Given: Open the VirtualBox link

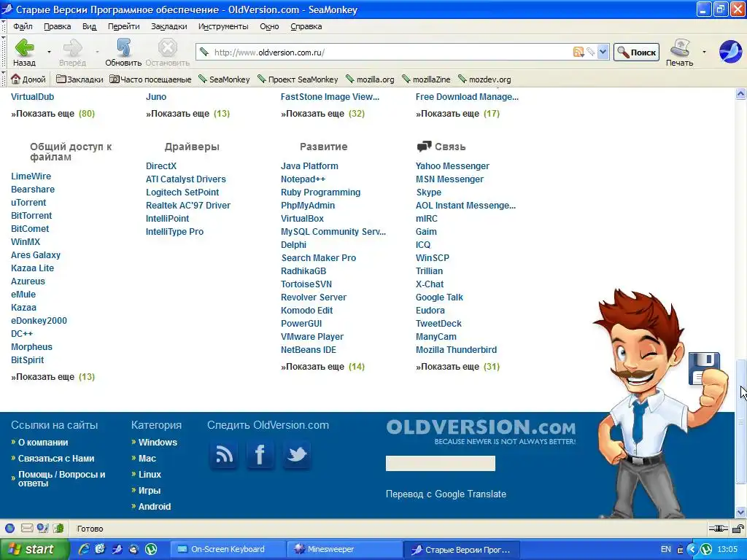Looking at the screenshot, I should (x=302, y=219).
